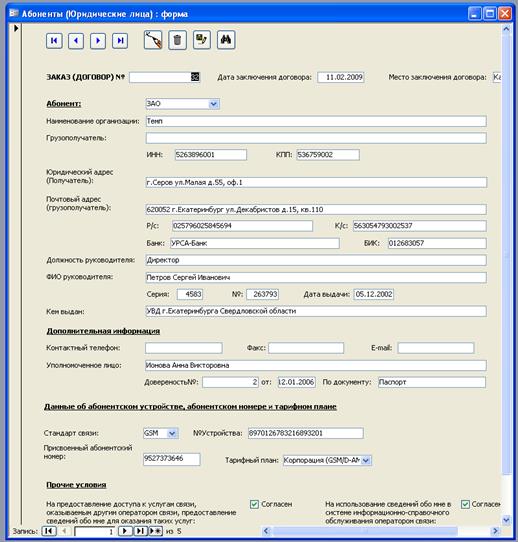The height and width of the screenshot is (542, 518).
Task: Click the save record icon
Action: coord(202,40)
